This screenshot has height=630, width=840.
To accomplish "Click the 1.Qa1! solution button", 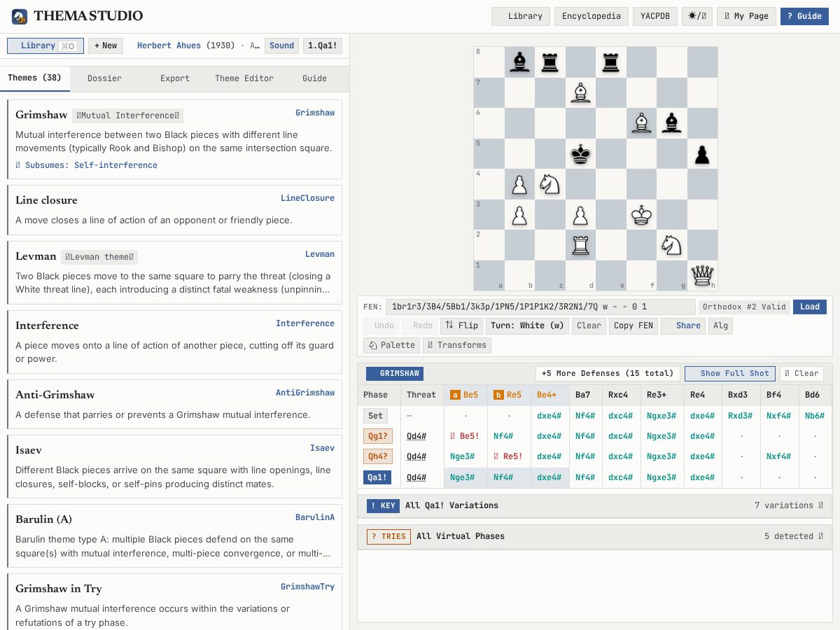I will coord(323,45).
